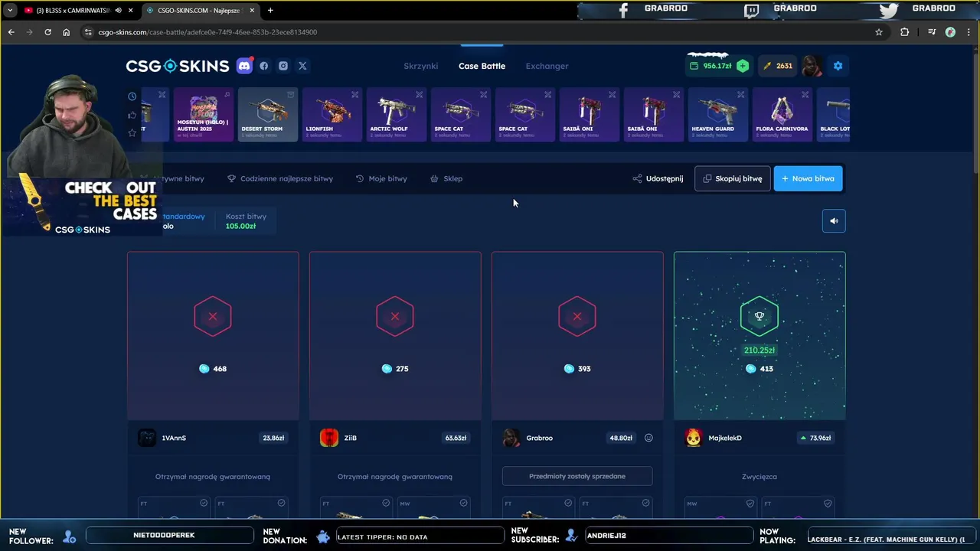Open the Desert Storm drop card
Viewport: 980px width, 551px height.
268,114
